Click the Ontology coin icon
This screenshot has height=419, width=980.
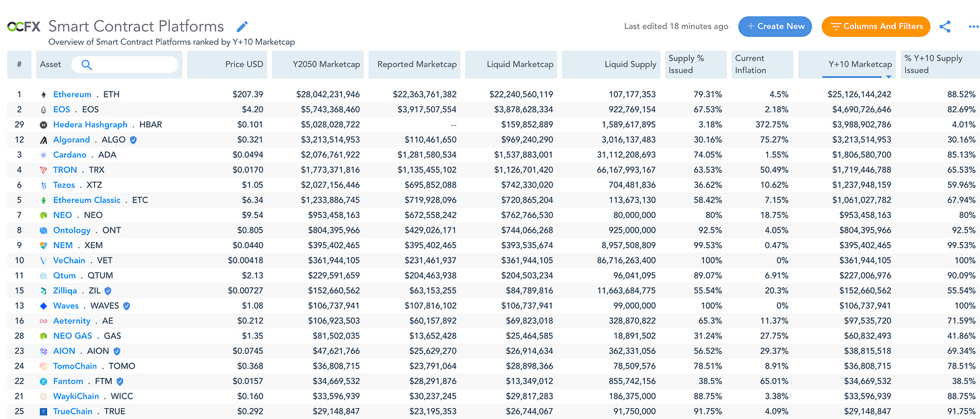pyautogui.click(x=44, y=231)
